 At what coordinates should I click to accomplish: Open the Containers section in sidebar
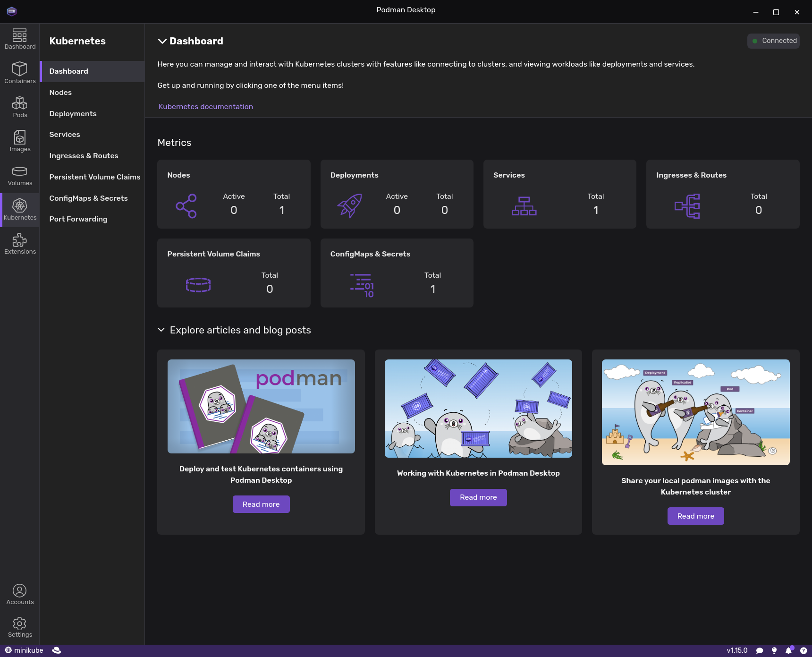[20, 73]
